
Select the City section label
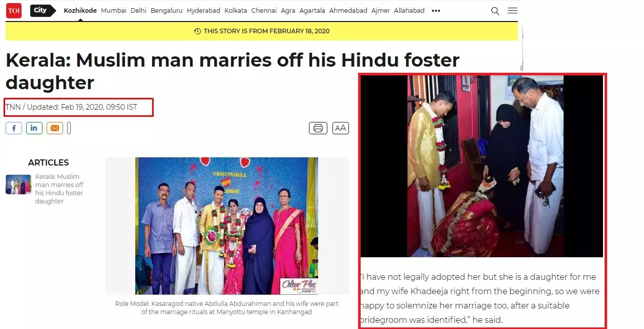pos(43,10)
